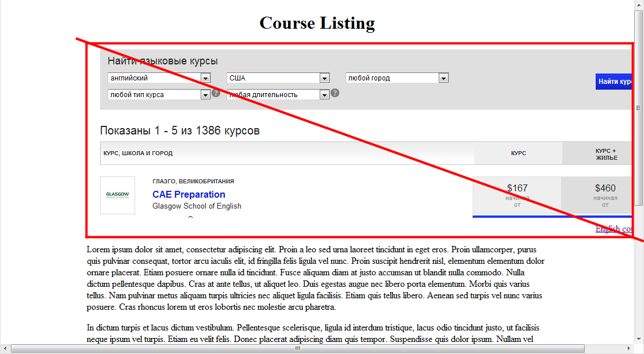
Task: Open the любой город city dropdown
Action: tap(397, 78)
